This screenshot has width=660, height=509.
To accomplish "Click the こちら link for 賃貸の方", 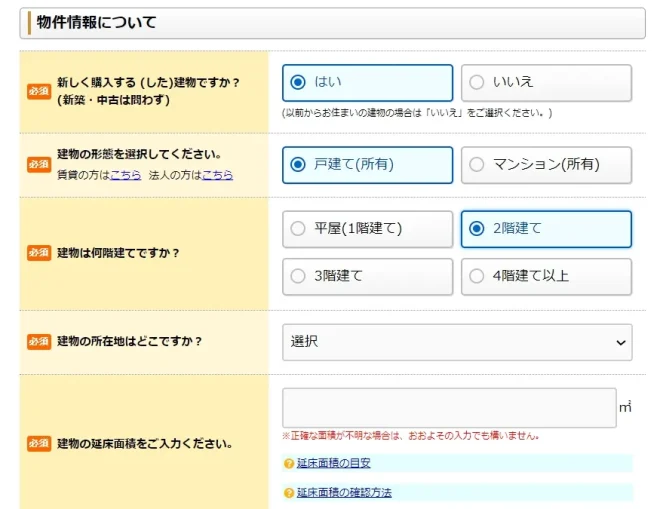I will tap(125, 175).
